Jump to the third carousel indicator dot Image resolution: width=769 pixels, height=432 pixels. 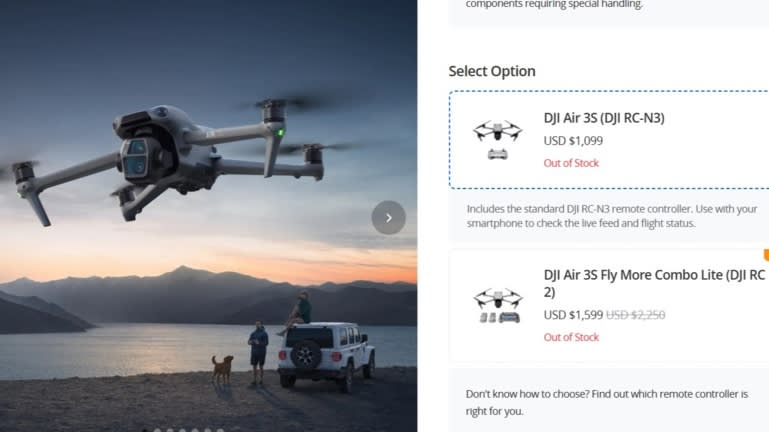[170, 431]
